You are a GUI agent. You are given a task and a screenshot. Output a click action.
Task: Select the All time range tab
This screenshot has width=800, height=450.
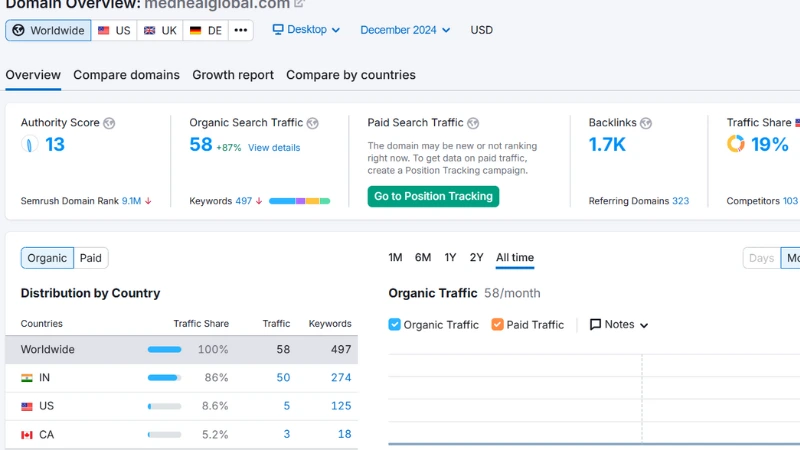515,258
